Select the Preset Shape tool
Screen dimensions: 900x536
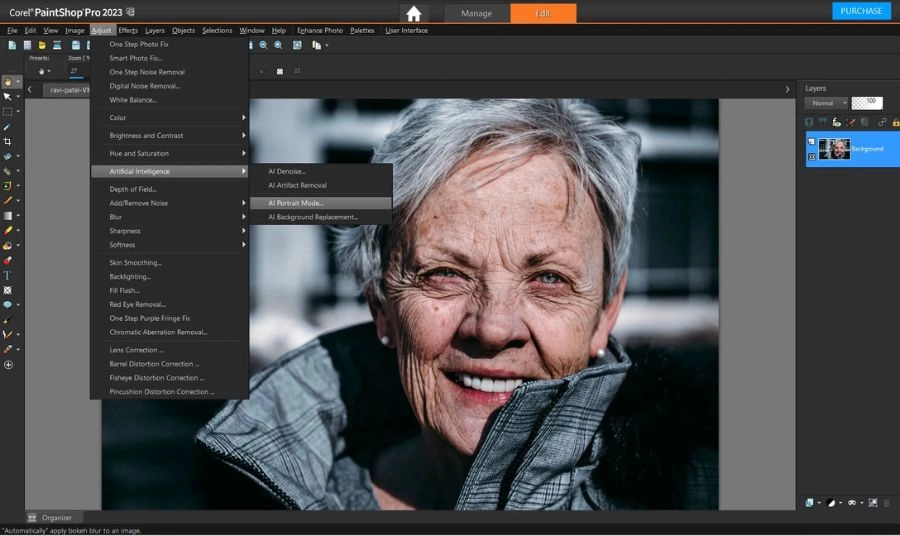click(x=7, y=305)
